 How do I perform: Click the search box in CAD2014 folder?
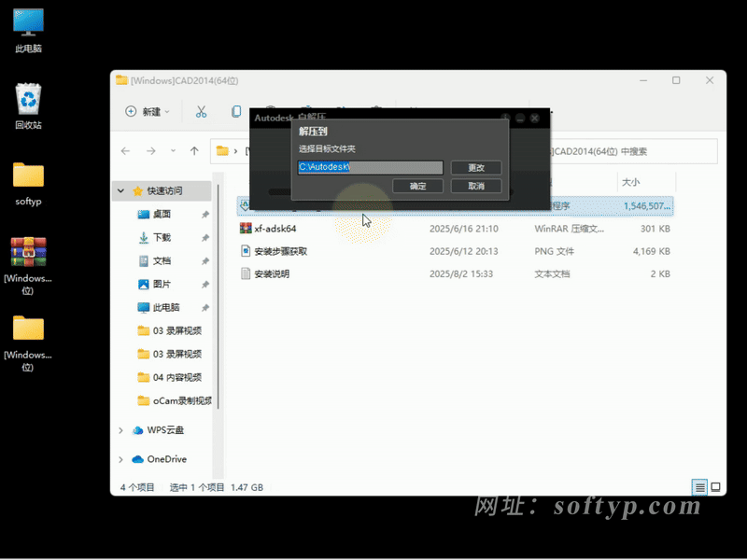tap(634, 151)
